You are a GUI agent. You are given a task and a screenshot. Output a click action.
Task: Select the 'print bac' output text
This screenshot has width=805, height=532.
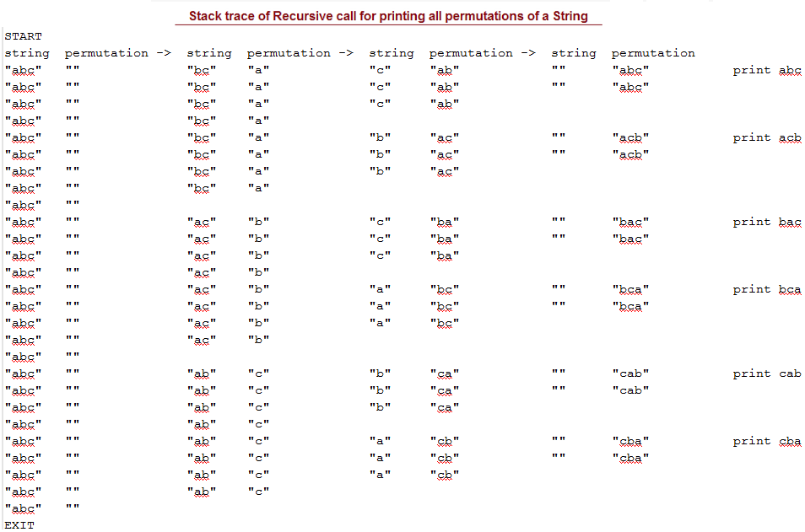766,222
